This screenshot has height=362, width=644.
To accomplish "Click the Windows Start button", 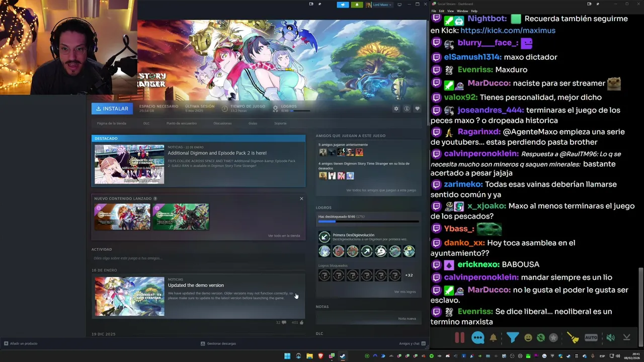I will point(287,356).
